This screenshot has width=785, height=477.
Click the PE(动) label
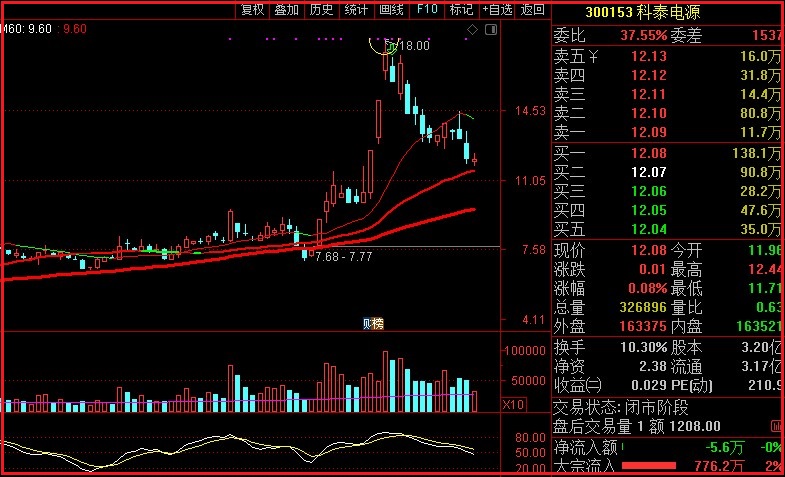691,385
